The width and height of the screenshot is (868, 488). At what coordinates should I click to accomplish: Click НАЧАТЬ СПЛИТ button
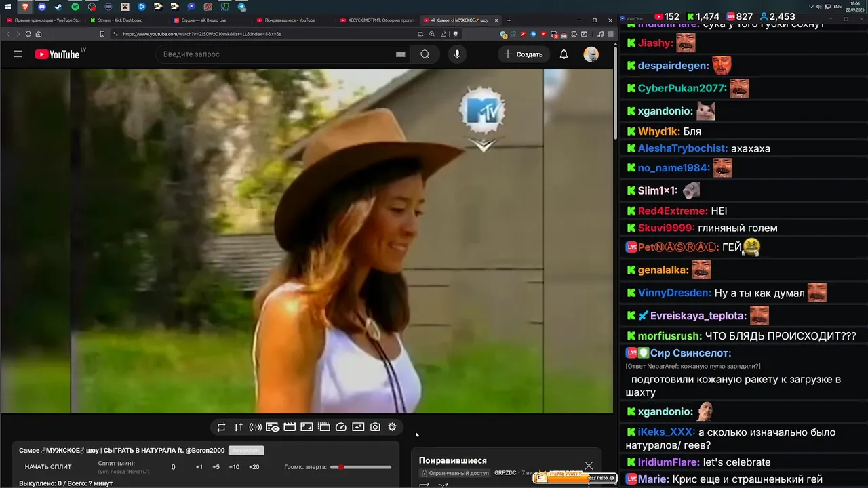pyautogui.click(x=48, y=467)
